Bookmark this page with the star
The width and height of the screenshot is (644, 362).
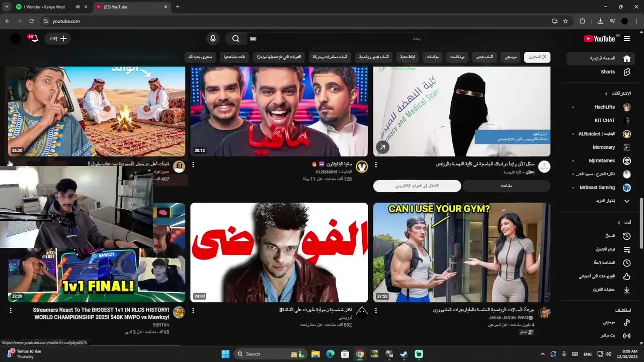coord(566,21)
